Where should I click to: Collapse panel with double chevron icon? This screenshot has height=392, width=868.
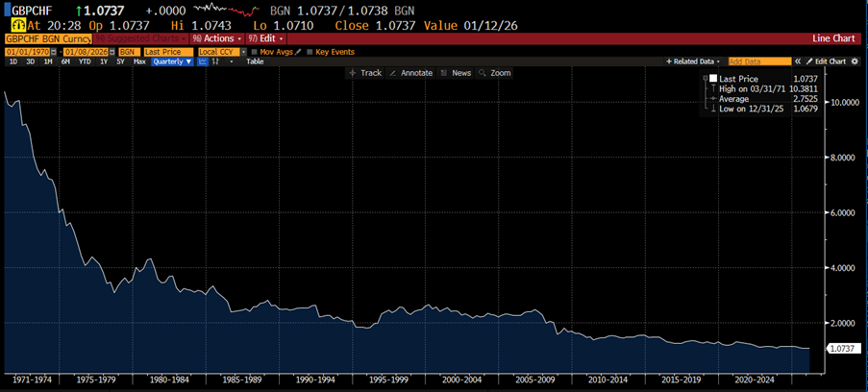pos(798,61)
